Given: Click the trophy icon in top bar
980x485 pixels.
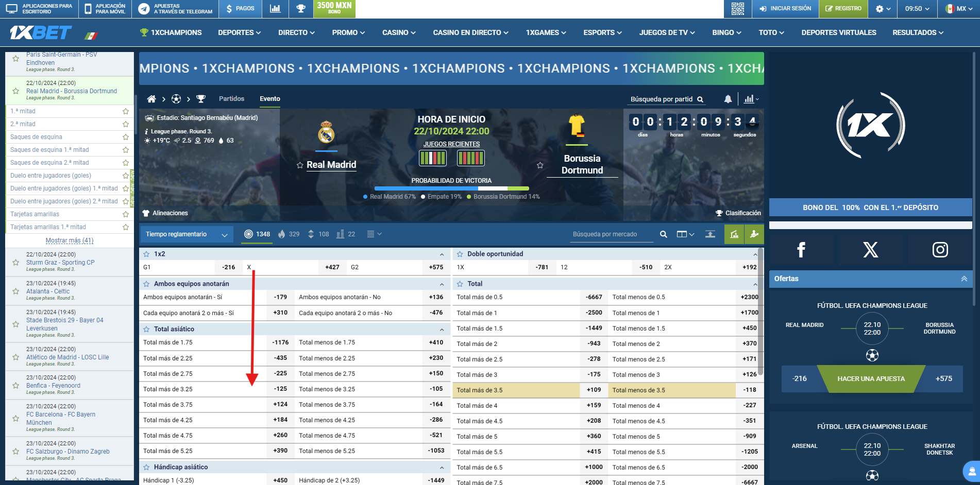Looking at the screenshot, I should (x=301, y=9).
